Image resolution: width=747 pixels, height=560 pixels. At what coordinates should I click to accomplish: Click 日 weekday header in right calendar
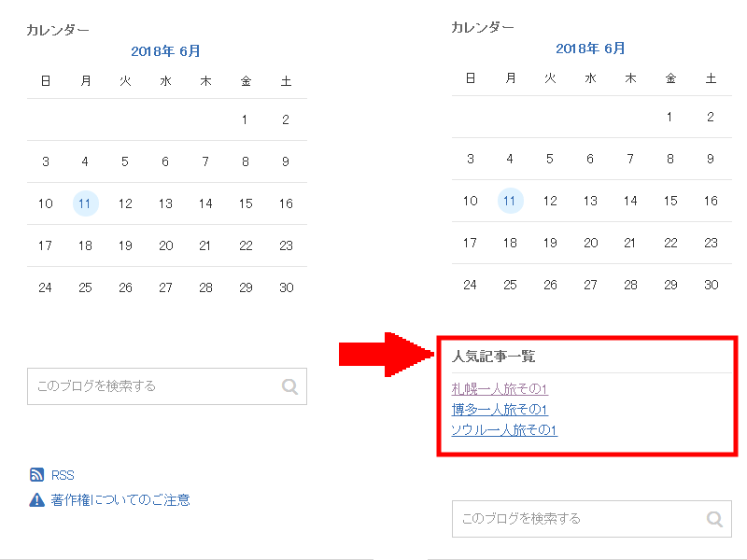tap(471, 78)
